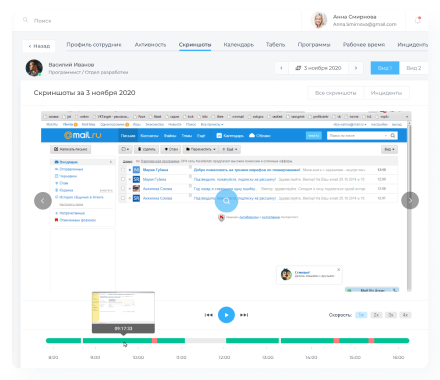Go to next date arrow
Image resolution: width=440 pixels, height=380 pixels.
tap(356, 68)
